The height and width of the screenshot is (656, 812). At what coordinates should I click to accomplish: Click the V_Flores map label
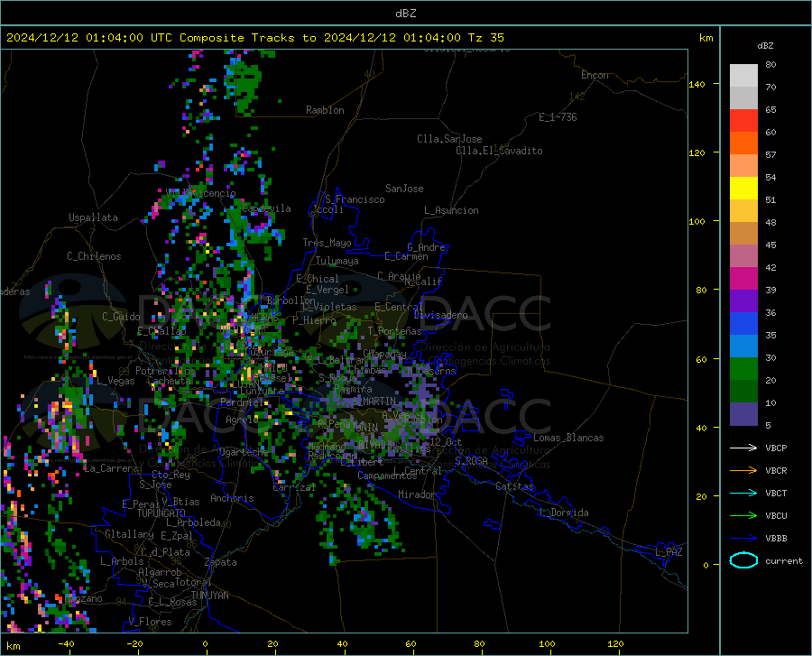click(x=150, y=622)
